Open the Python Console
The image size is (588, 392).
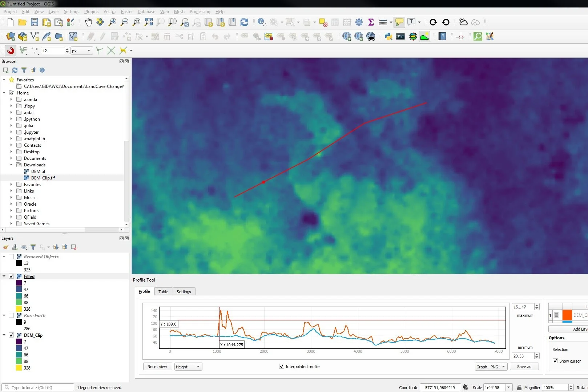coord(388,36)
